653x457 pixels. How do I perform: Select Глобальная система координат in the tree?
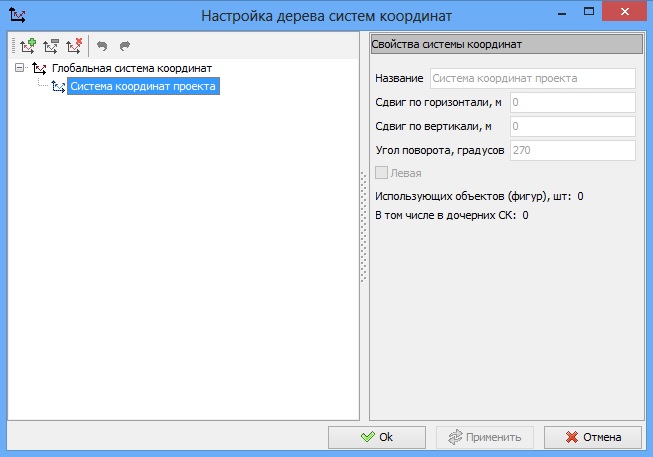[131, 68]
